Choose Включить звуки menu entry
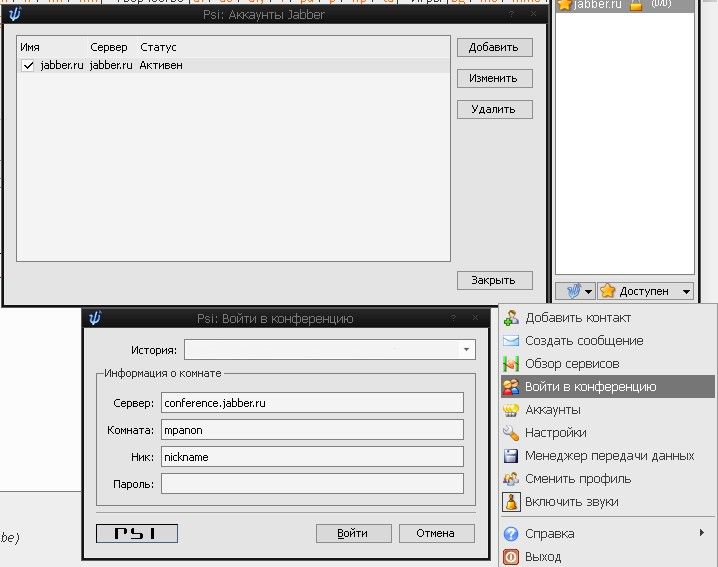The image size is (718, 567). tap(608, 502)
